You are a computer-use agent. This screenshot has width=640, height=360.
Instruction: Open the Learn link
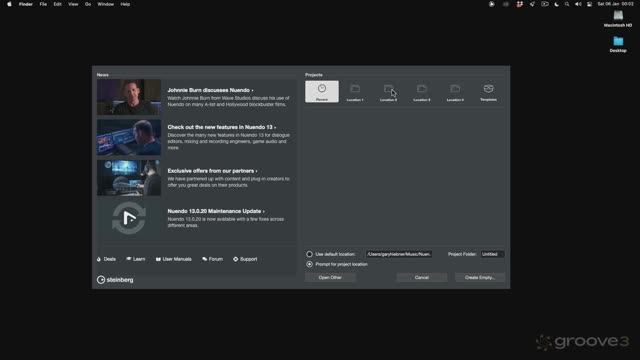click(136, 259)
